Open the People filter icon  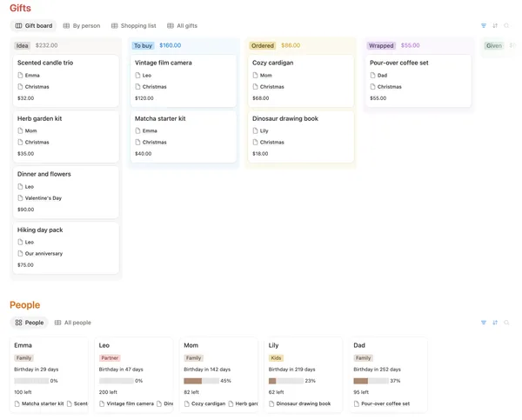point(484,323)
